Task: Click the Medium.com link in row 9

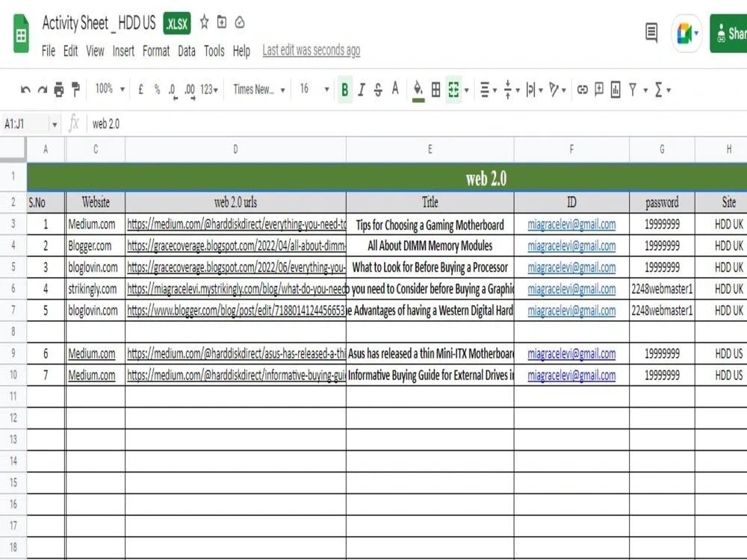Action: pyautogui.click(x=91, y=354)
